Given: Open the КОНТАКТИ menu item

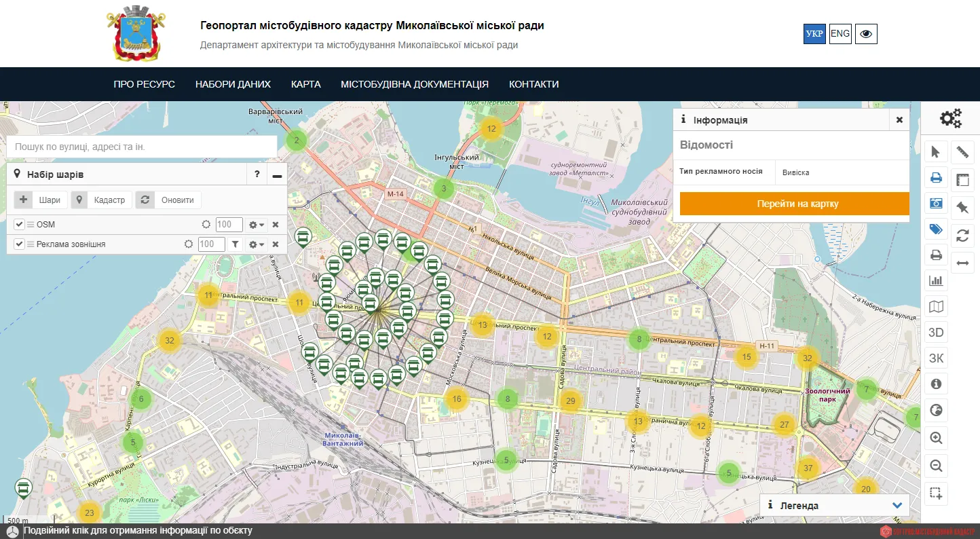Looking at the screenshot, I should [x=534, y=84].
